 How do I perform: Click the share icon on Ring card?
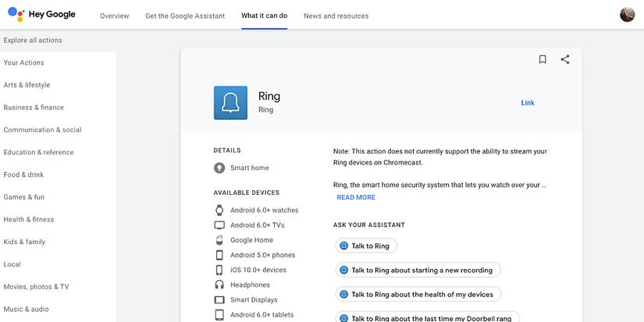(565, 59)
